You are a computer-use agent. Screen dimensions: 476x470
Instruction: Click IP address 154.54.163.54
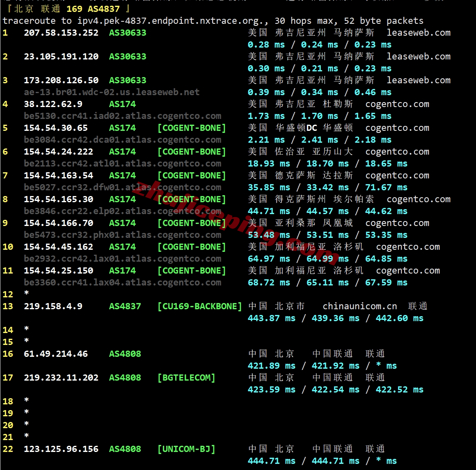[x=58, y=176]
